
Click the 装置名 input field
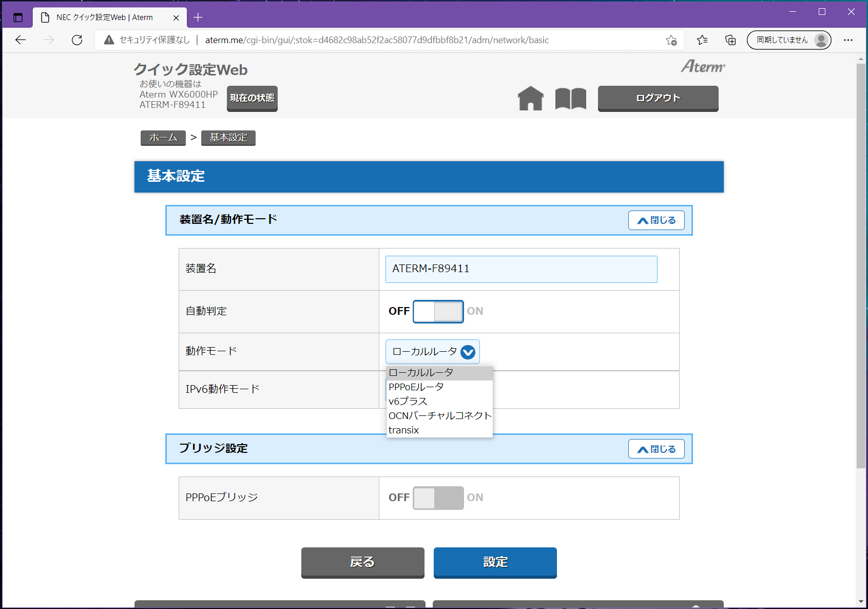coord(522,269)
